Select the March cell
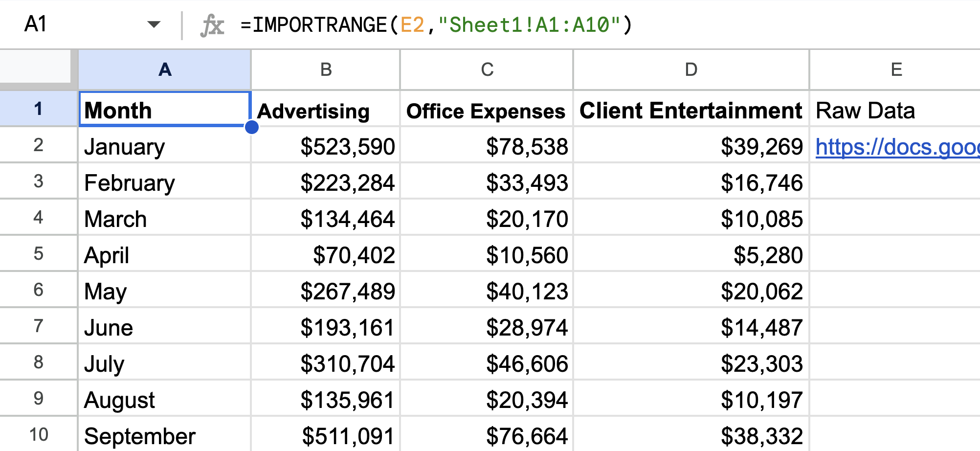 165,217
